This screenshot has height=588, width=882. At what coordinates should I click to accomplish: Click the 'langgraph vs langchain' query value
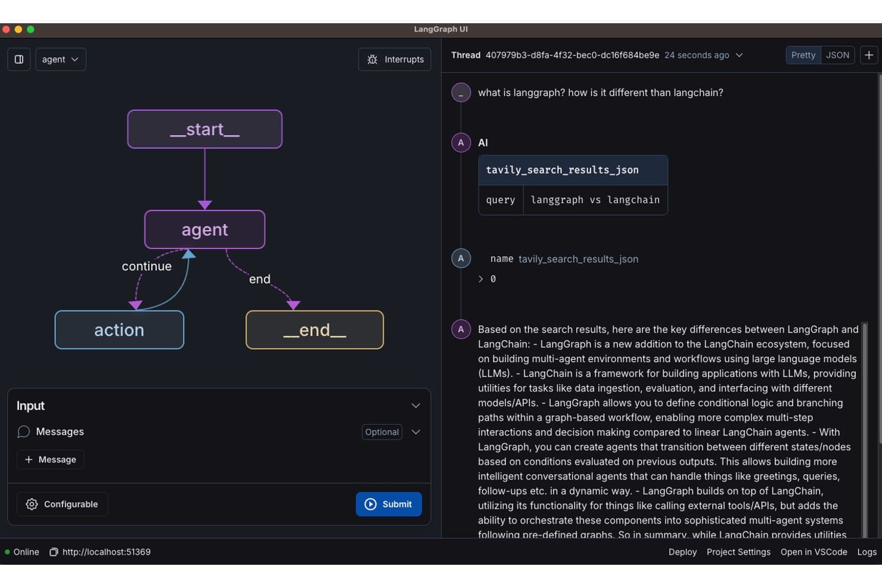point(595,200)
